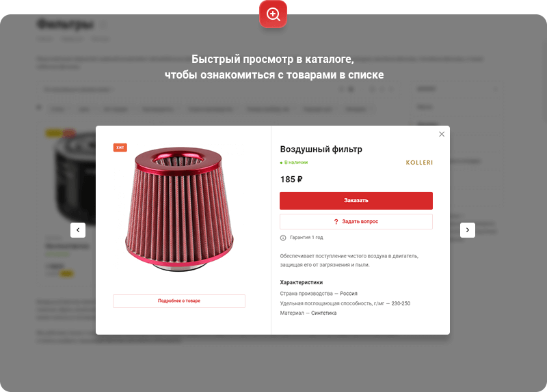Viewport: 547px width, 392px height.
Task: Click the KOLLERI brand logo
Action: coord(419,163)
